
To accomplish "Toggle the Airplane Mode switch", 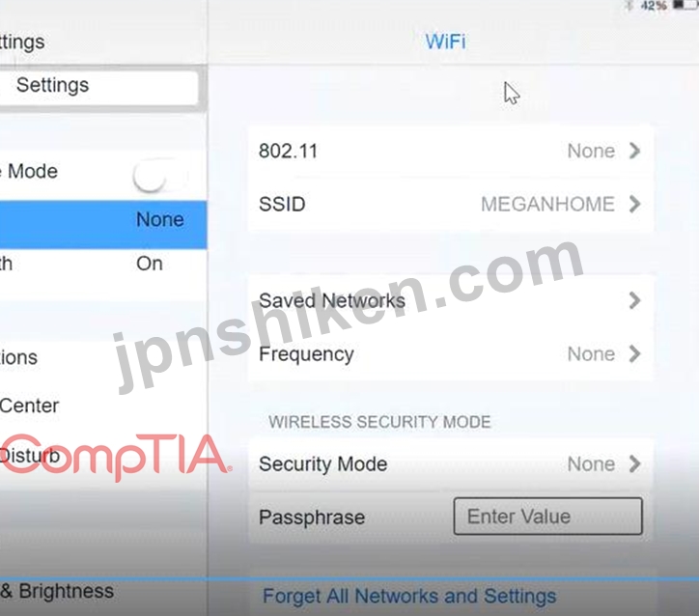I will tap(159, 176).
